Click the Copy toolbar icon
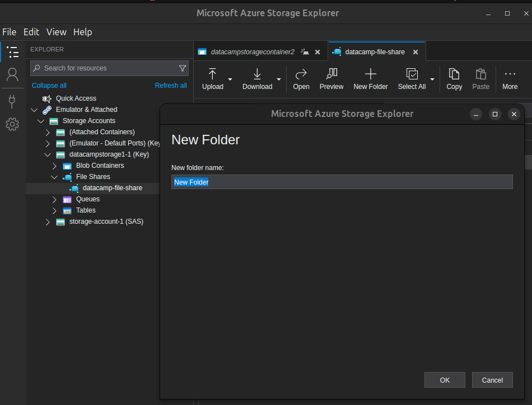This screenshot has width=532, height=405. (x=454, y=78)
